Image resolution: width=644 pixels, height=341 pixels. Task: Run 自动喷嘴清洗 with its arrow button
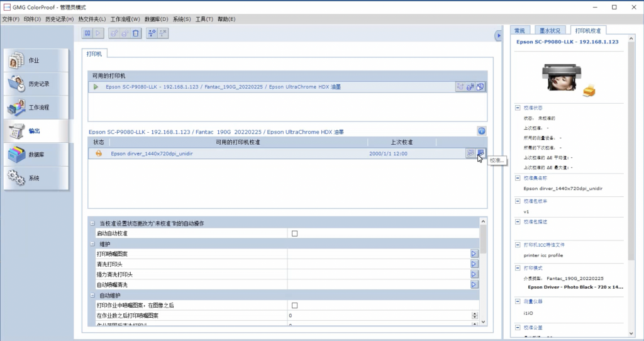(x=474, y=285)
